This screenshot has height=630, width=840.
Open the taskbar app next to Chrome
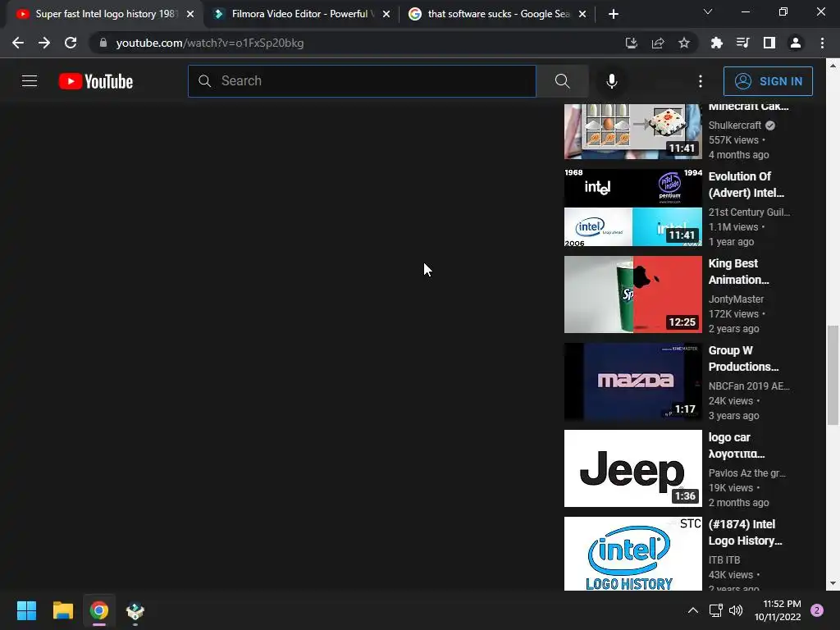135,611
